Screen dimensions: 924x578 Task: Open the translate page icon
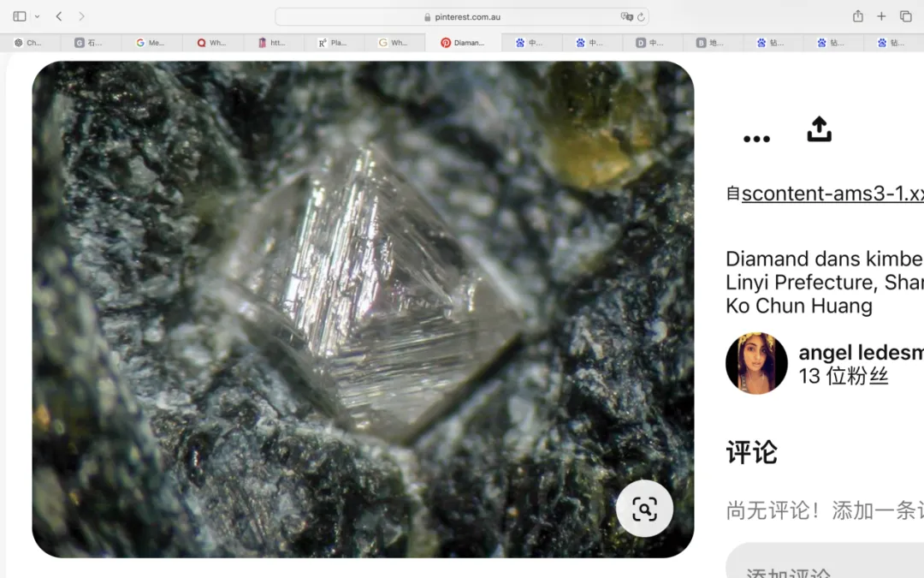pos(626,16)
